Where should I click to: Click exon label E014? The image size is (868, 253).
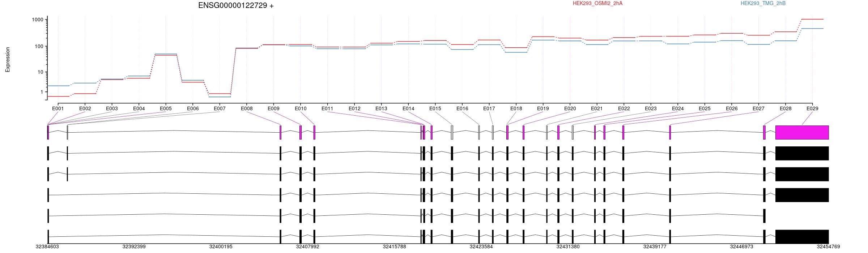pos(408,108)
